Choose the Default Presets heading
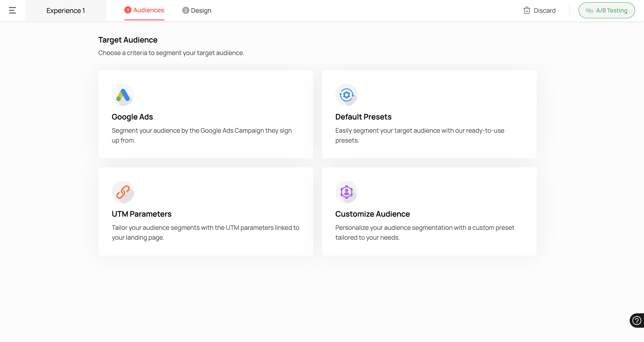This screenshot has width=644, height=342. [363, 117]
